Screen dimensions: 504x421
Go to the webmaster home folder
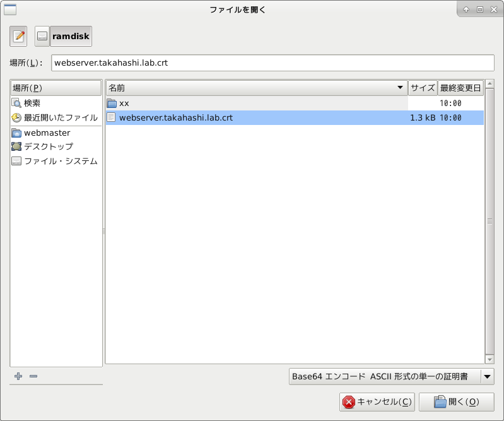tap(56, 133)
